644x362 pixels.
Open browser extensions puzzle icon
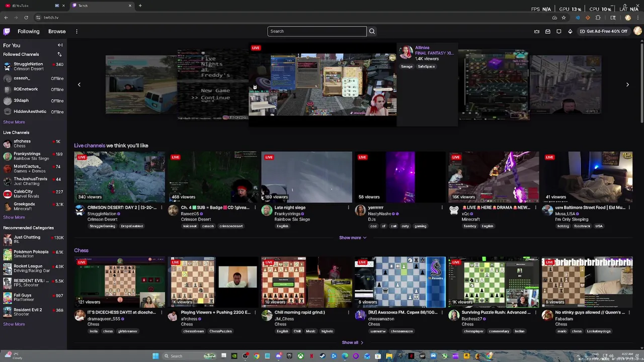click(598, 18)
